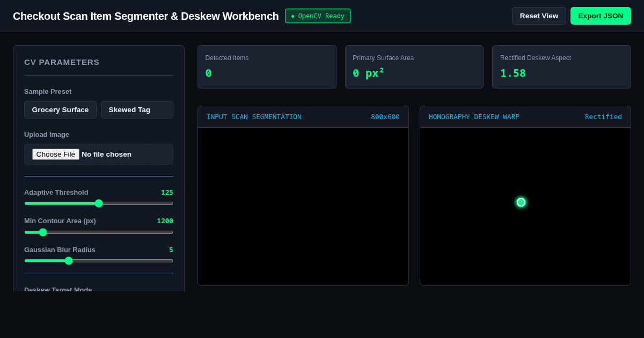Click the OpenCV Ready status badge
Viewport: 644px width, 338px height.
(x=318, y=16)
